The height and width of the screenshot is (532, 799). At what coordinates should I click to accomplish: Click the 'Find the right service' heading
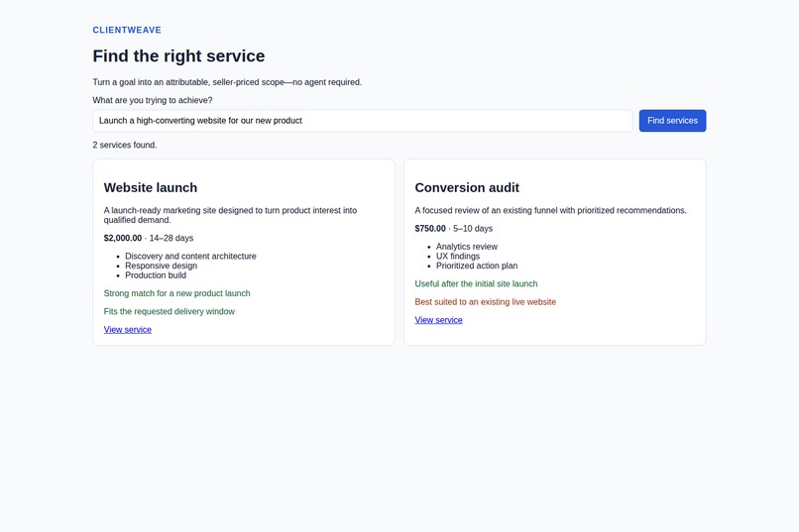tap(178, 56)
